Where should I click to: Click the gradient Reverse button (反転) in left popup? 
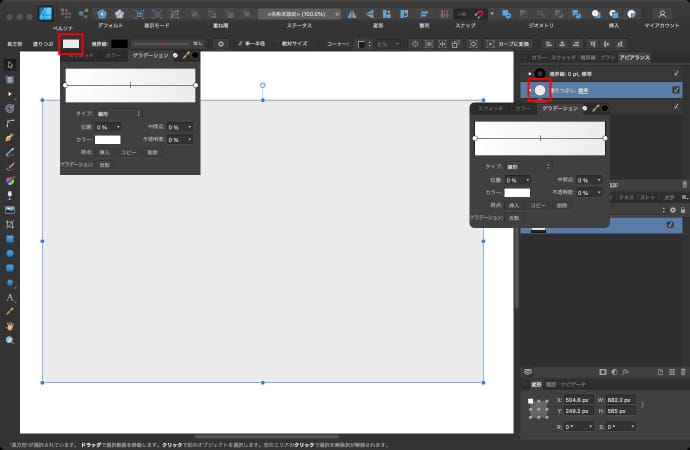(x=105, y=164)
